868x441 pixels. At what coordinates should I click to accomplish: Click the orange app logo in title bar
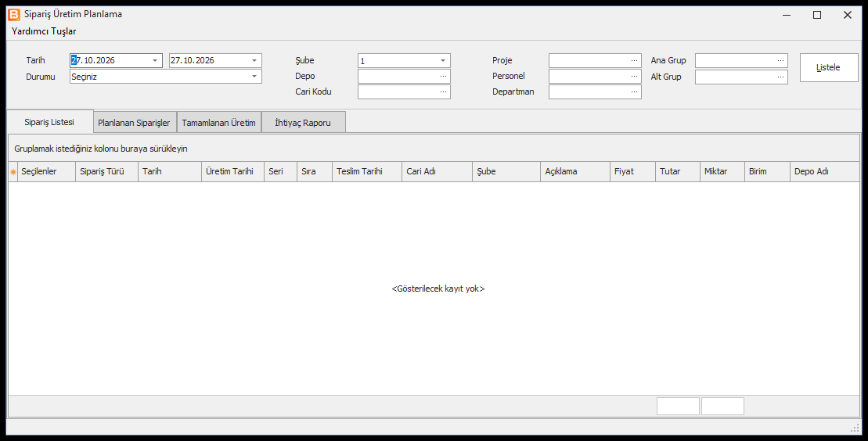14,15
